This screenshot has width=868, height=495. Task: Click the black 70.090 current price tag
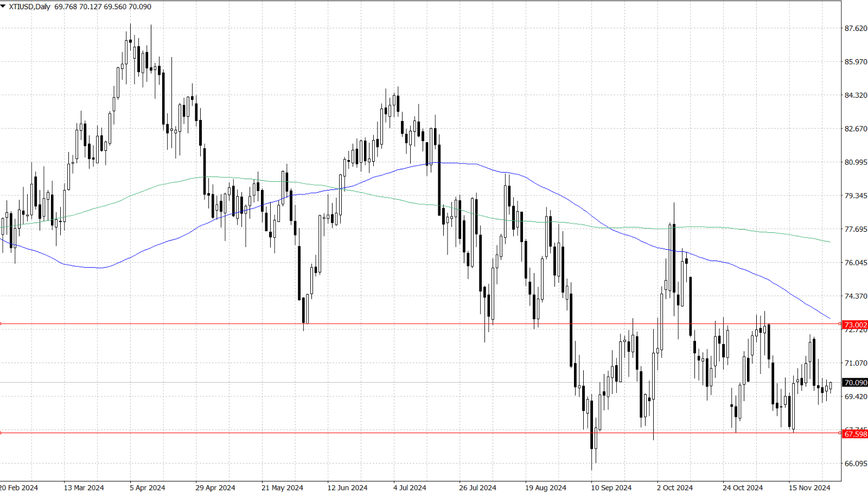tap(855, 383)
